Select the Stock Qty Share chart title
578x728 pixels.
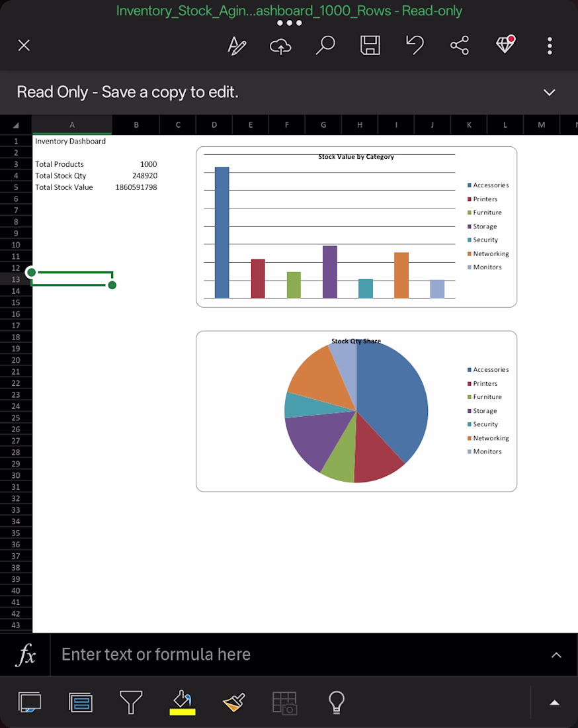click(x=356, y=341)
